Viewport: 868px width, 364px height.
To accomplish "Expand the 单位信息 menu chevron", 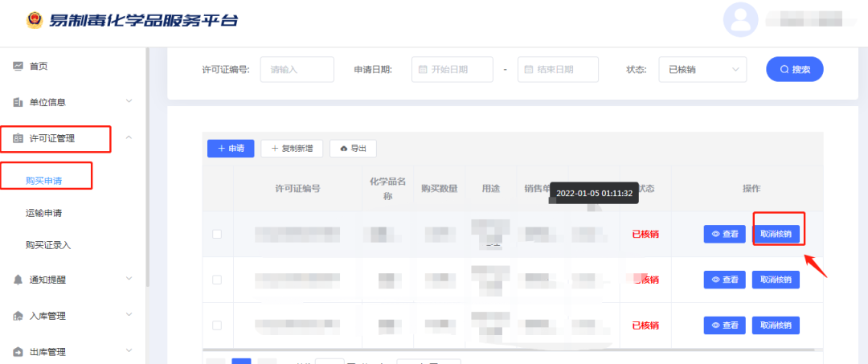I will coord(129,102).
